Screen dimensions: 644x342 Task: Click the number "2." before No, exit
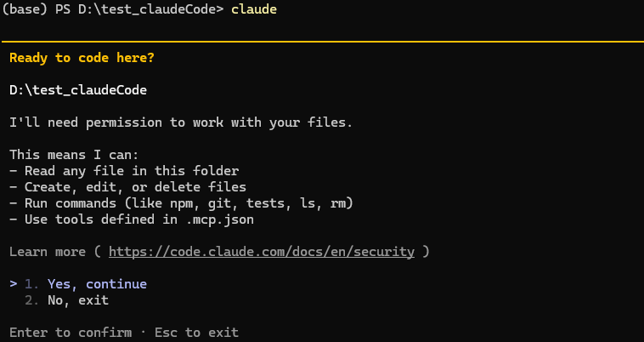31,300
